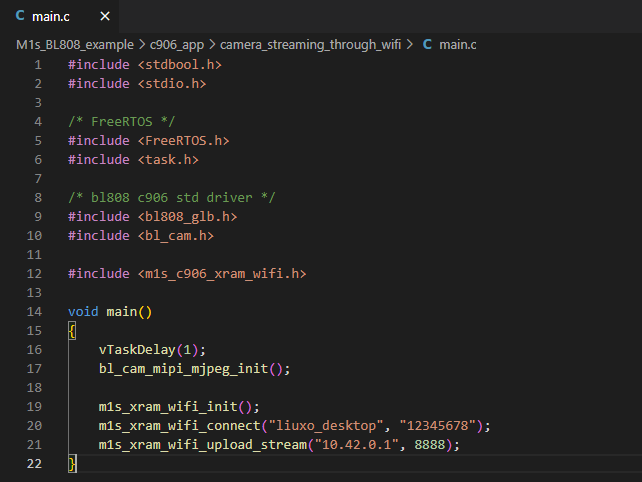Click the void keyword on line 14

point(83,312)
